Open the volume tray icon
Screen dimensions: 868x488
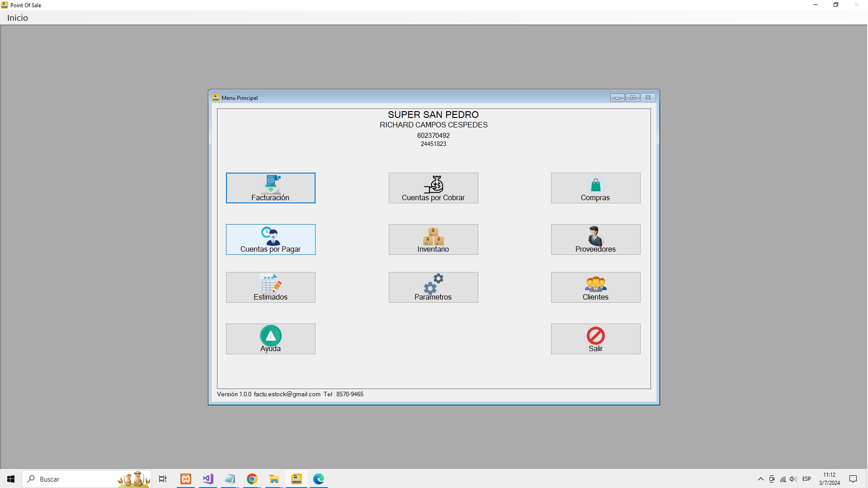tap(793, 479)
